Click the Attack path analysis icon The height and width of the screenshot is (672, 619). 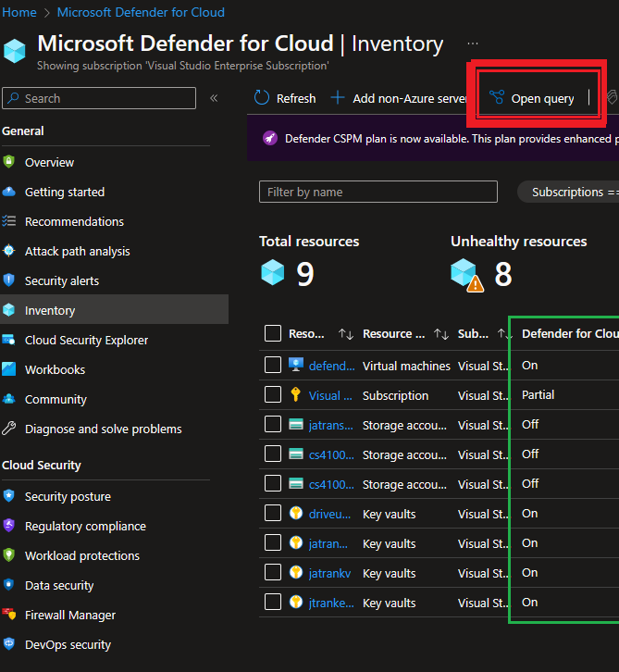coord(8,251)
